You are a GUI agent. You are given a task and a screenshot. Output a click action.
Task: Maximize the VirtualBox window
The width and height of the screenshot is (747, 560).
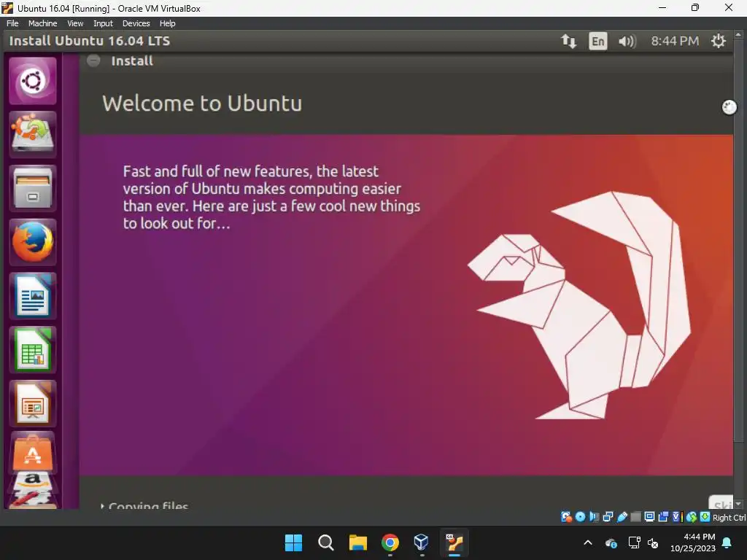(x=695, y=7)
